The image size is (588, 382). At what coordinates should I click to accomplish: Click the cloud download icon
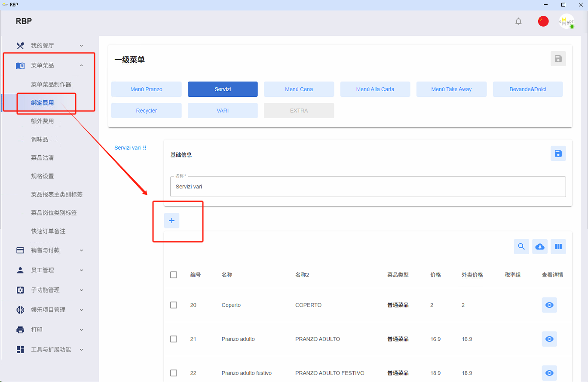(x=540, y=246)
